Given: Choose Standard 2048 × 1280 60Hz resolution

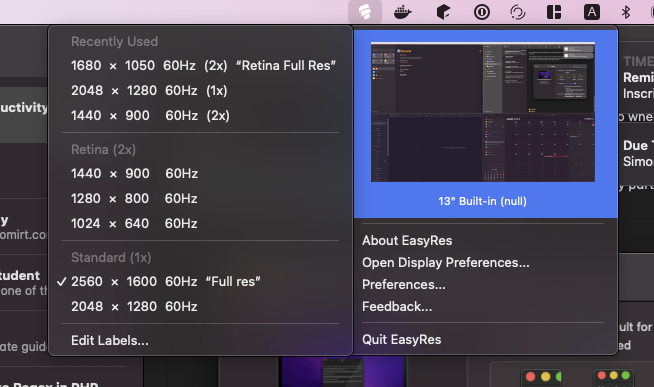Looking at the screenshot, I should point(201,307).
